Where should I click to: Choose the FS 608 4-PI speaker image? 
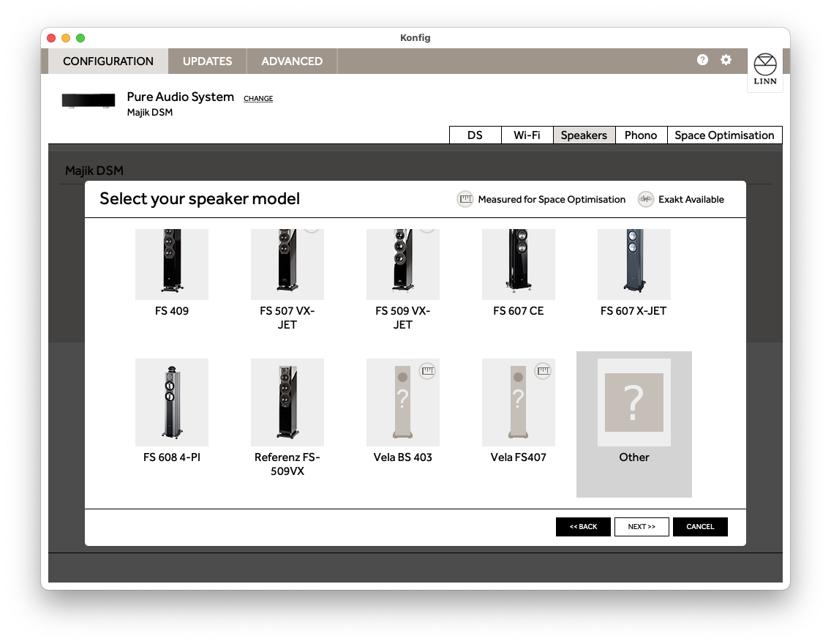click(x=172, y=402)
